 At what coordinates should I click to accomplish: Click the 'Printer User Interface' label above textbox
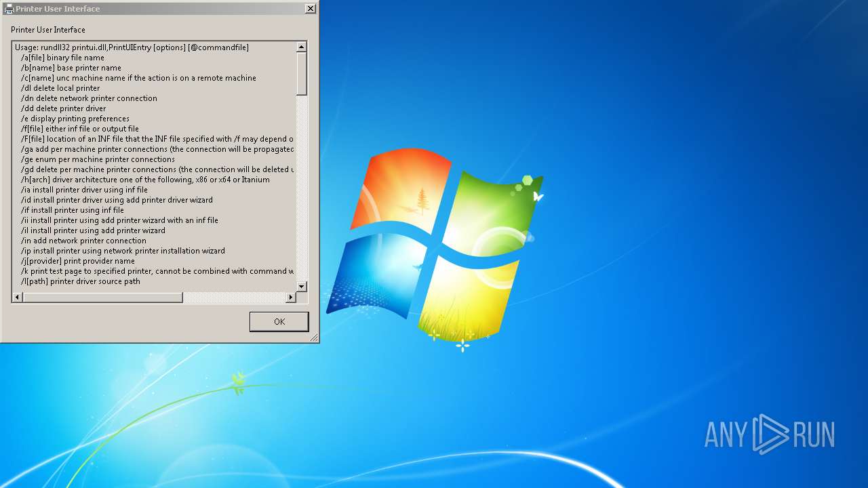point(48,30)
